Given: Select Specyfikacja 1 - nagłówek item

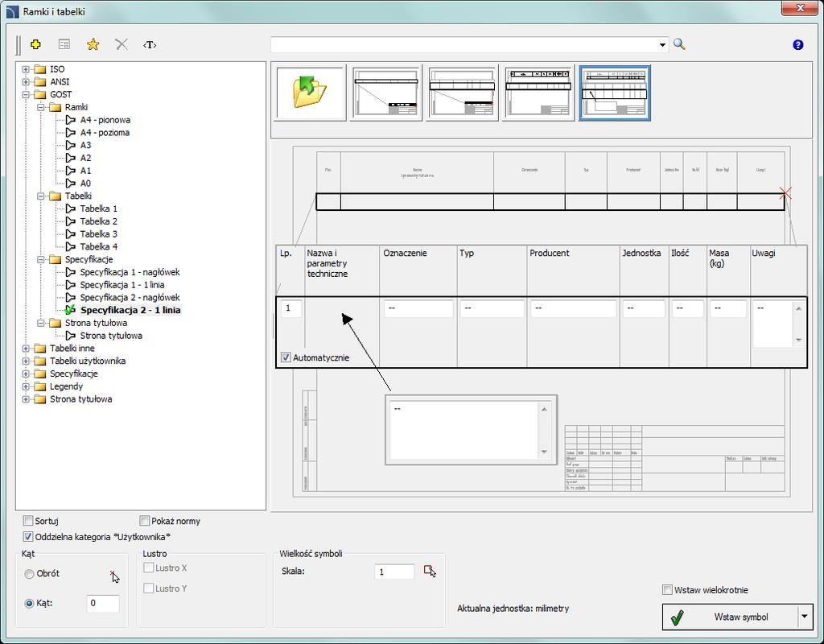Looking at the screenshot, I should tap(130, 272).
